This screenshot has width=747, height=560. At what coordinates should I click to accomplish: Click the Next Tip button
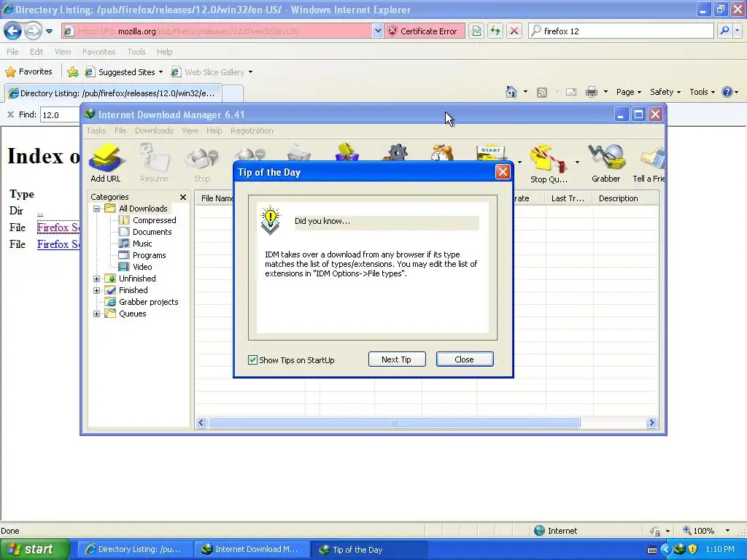coord(396,359)
